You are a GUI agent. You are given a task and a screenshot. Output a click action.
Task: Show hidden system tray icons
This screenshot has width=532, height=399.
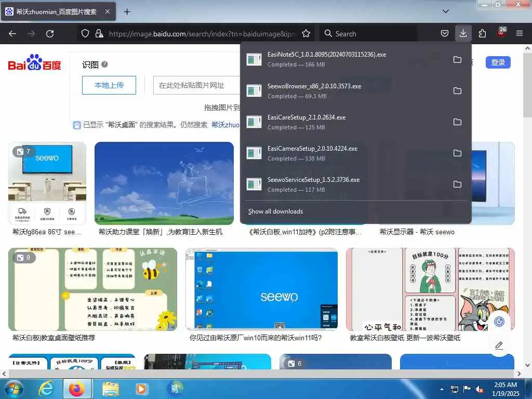click(442, 390)
